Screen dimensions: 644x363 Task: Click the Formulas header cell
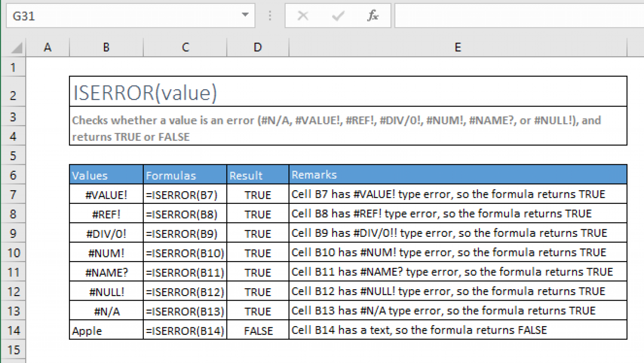point(185,175)
